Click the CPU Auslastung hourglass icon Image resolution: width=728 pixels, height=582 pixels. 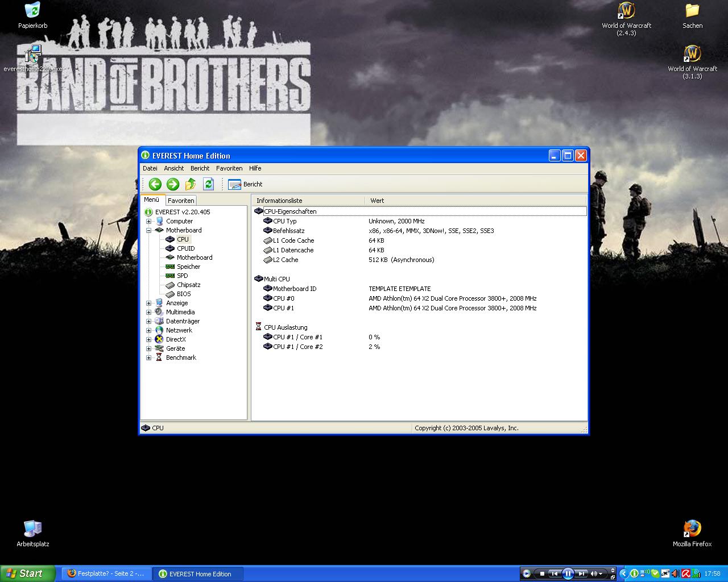click(x=258, y=327)
